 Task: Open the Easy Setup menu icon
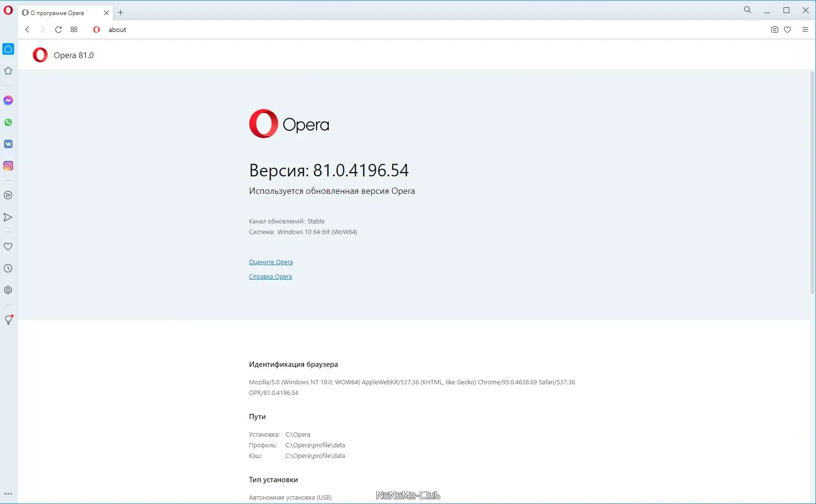tap(805, 30)
